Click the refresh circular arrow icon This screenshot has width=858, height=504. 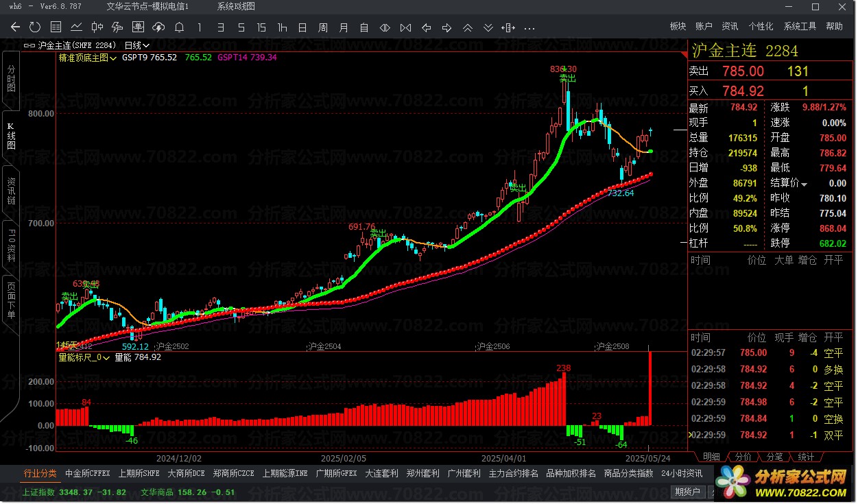[x=35, y=27]
